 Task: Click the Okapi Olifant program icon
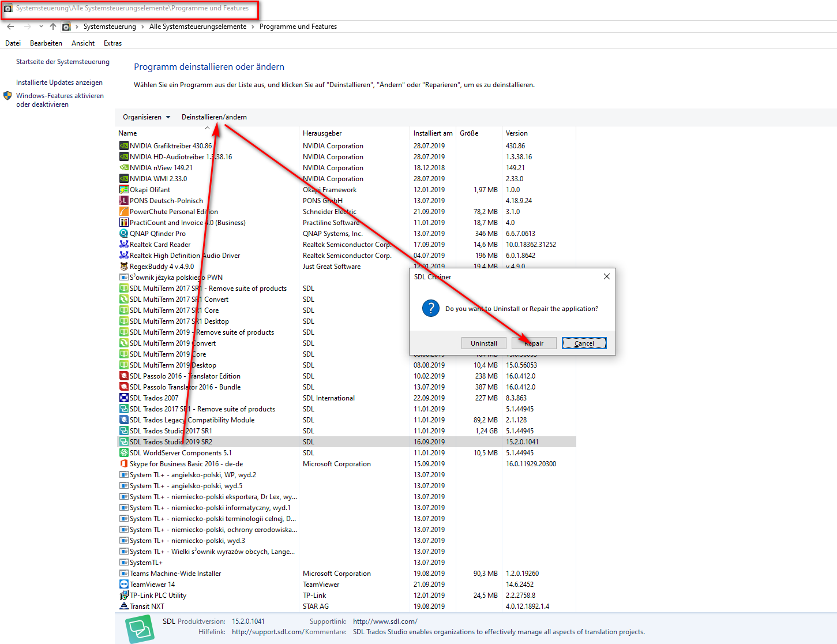[123, 190]
